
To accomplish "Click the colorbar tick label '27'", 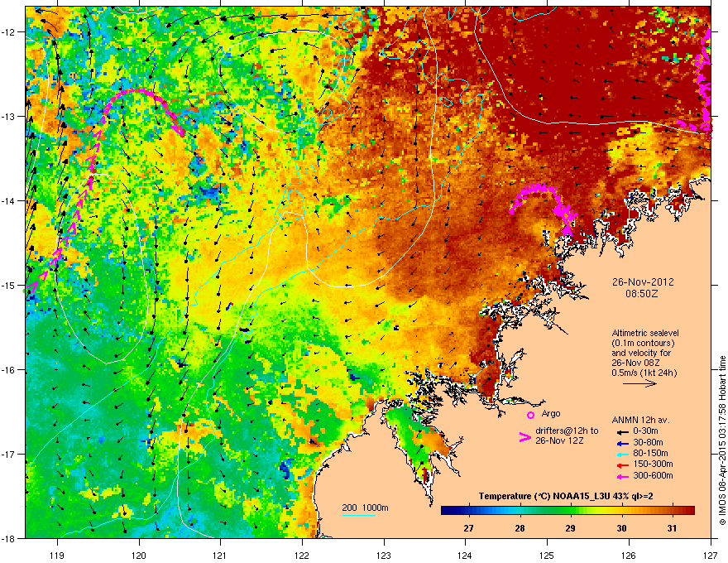I will tap(468, 528).
